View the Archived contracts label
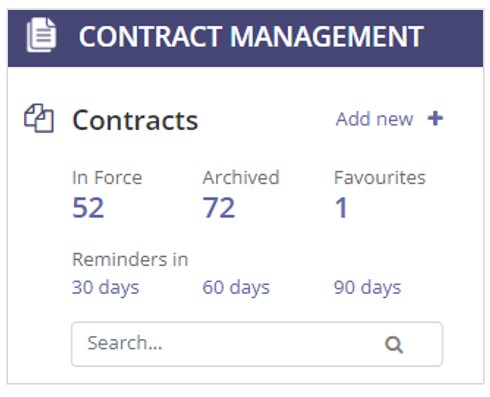Image resolution: width=490 pixels, height=397 pixels. (241, 177)
